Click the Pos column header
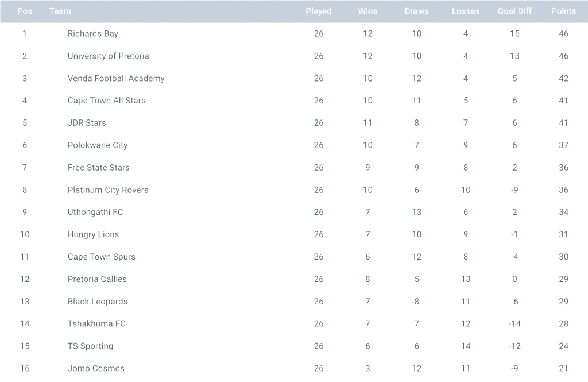This screenshot has height=382, width=588. 25,11
